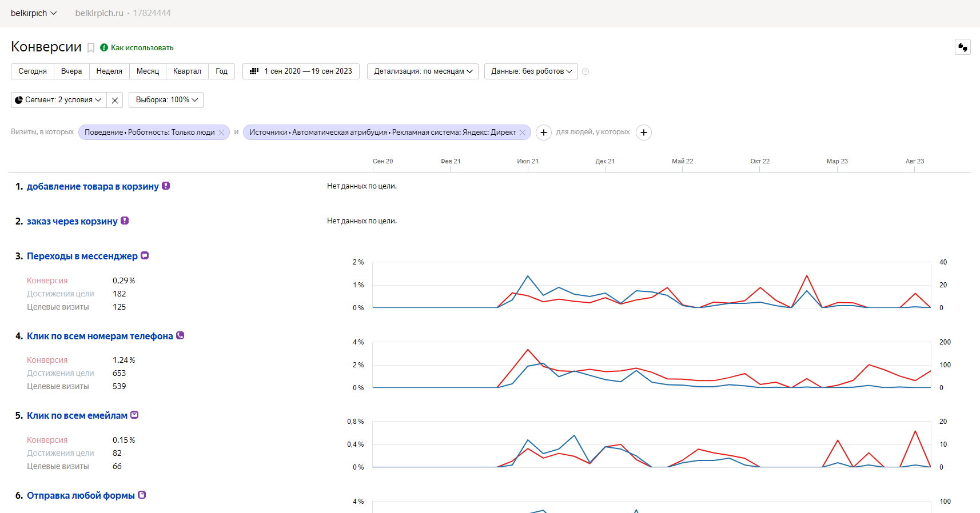Click conversion value 0,29 %
Image resolution: width=980 pixels, height=513 pixels.
tap(124, 280)
